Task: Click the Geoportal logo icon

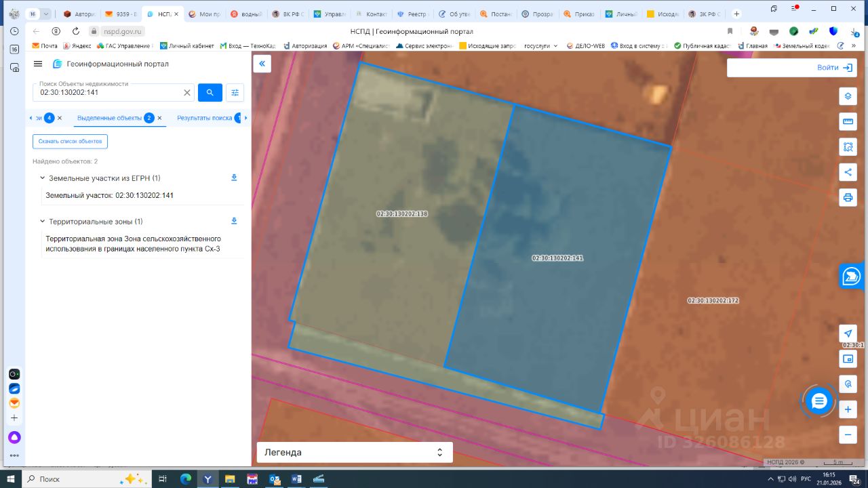Action: (58, 64)
